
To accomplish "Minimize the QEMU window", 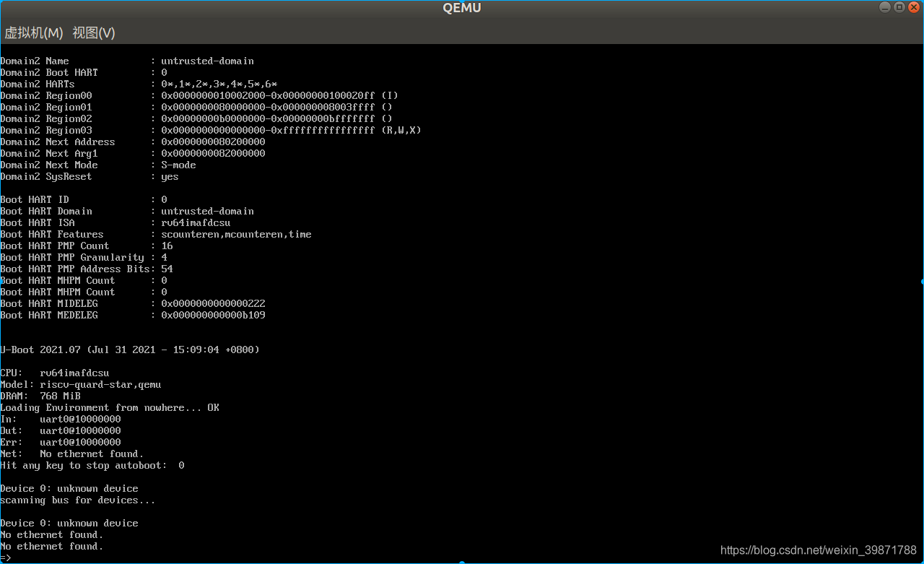I will coord(885,6).
